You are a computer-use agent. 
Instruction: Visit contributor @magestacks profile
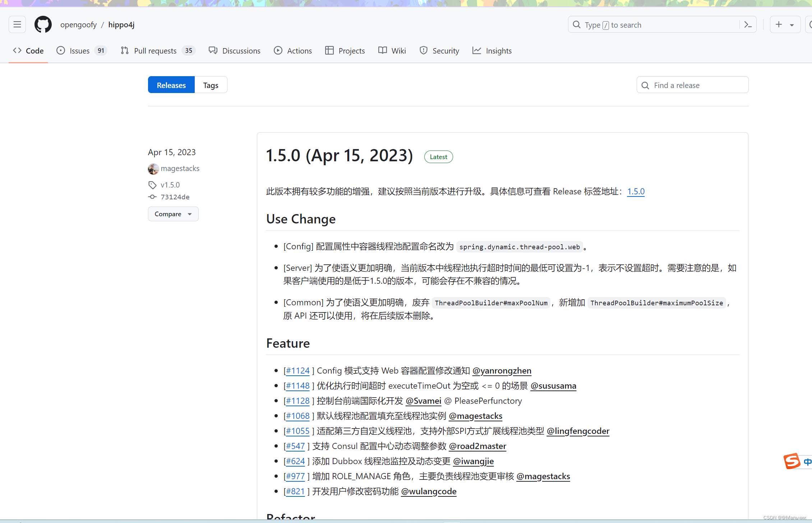tap(475, 416)
